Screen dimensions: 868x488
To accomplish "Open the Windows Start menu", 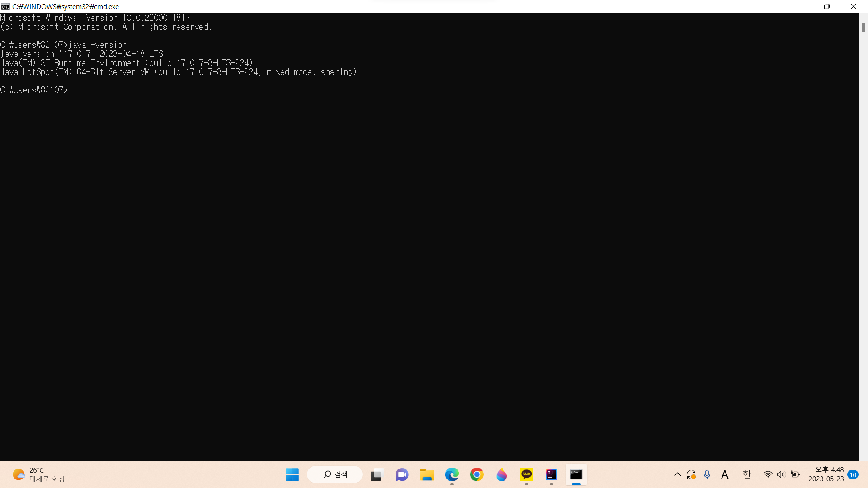I will [x=292, y=474].
